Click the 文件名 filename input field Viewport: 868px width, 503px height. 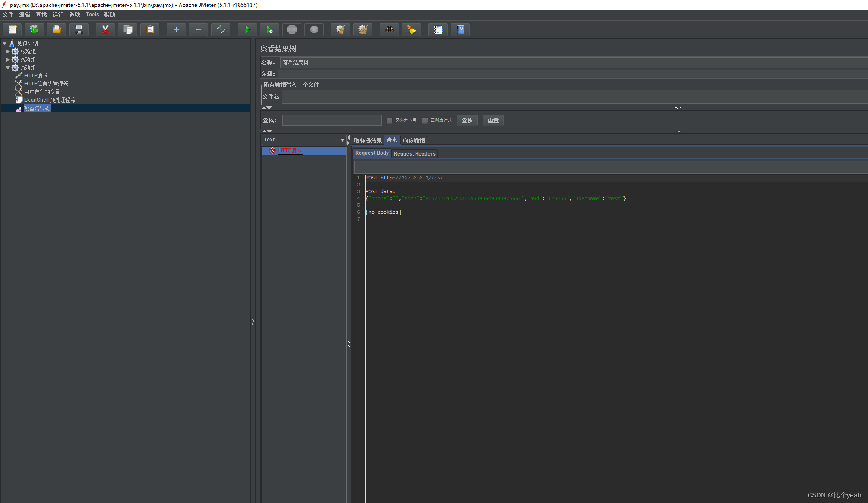(x=575, y=97)
